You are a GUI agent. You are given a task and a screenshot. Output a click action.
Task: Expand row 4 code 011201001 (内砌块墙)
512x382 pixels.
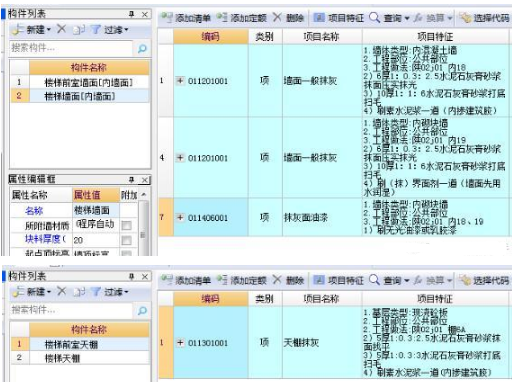pos(180,158)
